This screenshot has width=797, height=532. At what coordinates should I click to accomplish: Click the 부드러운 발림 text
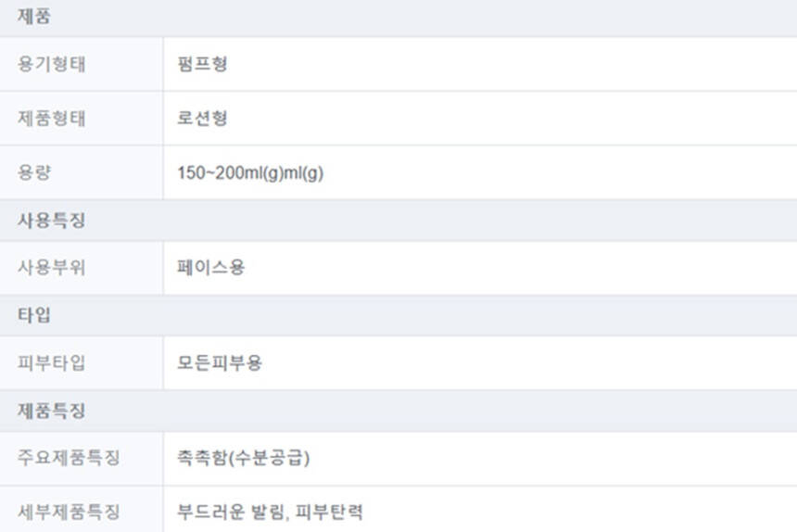(x=234, y=512)
